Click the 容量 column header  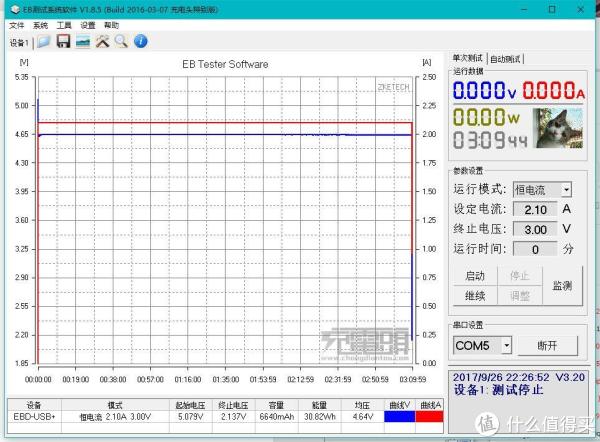277,405
